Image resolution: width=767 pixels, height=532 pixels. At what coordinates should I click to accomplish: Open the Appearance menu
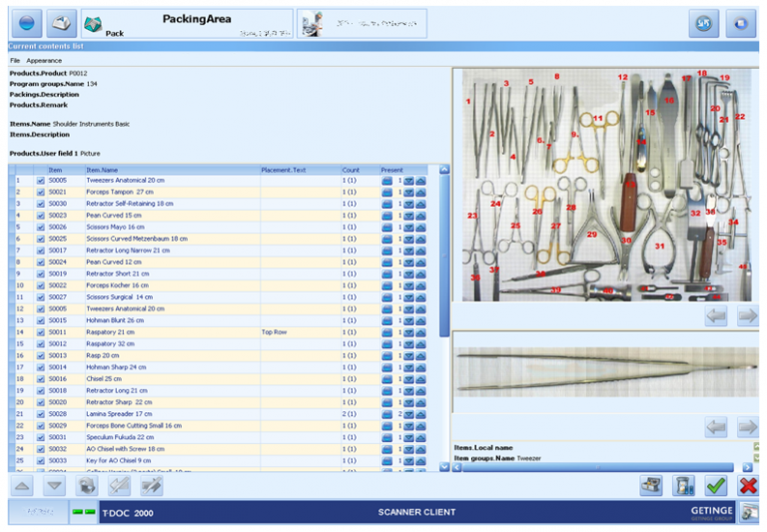coord(44,61)
